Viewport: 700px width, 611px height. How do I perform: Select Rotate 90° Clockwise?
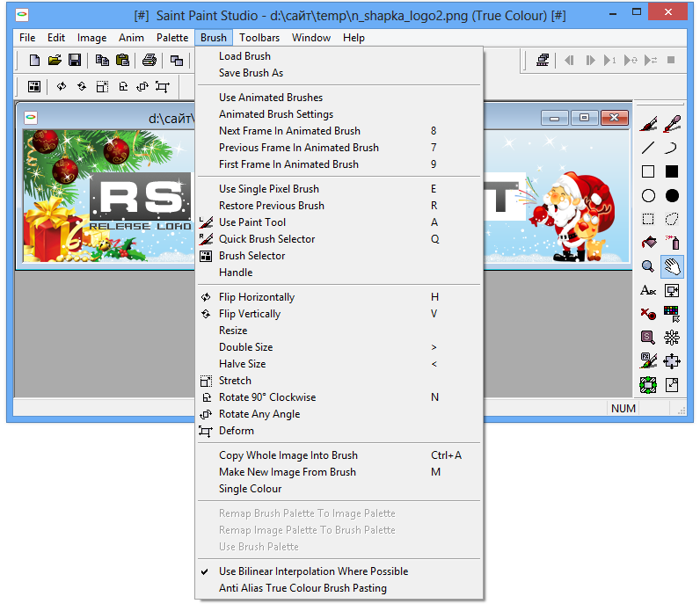pos(339,397)
